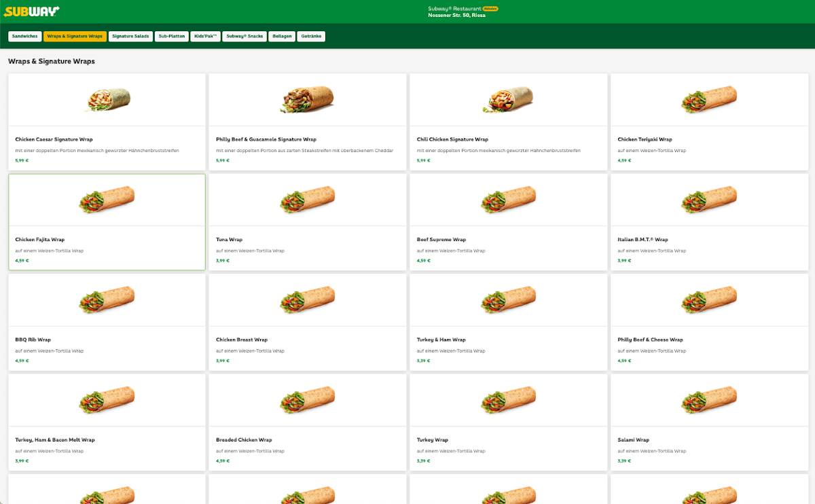This screenshot has height=504, width=815.
Task: Click the Italian B.M.T. Wrap image
Action: pyautogui.click(x=709, y=200)
